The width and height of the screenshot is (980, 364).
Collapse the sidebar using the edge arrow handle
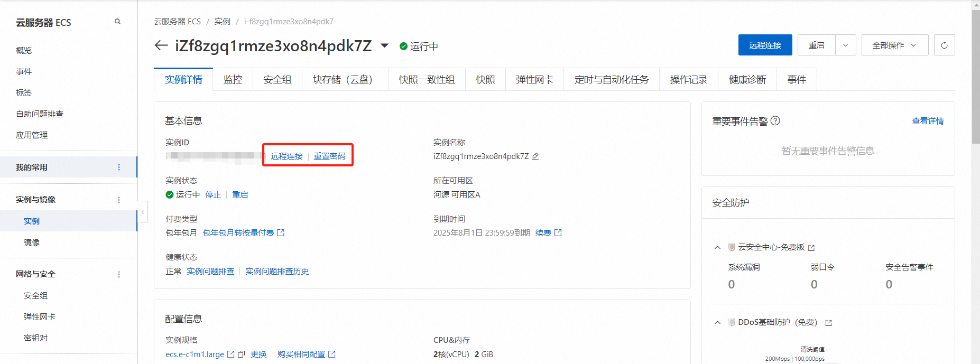[142, 212]
